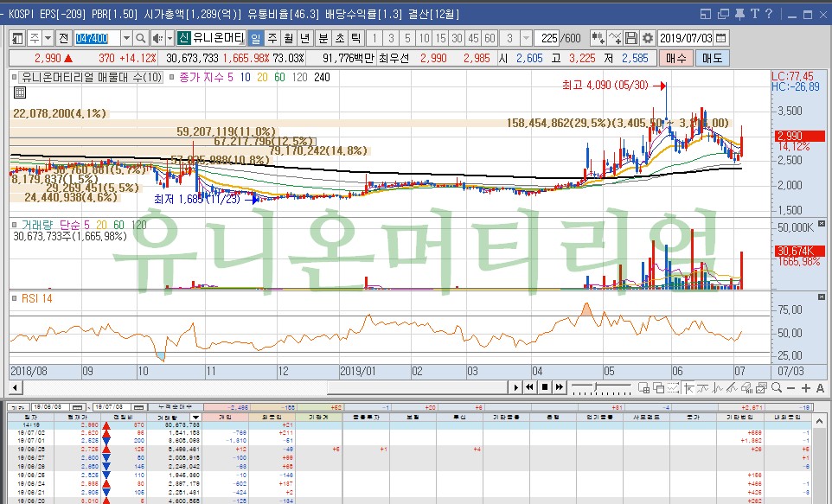The height and width of the screenshot is (504, 832).
Task: Click the 225 candle count field
Action: [547, 38]
